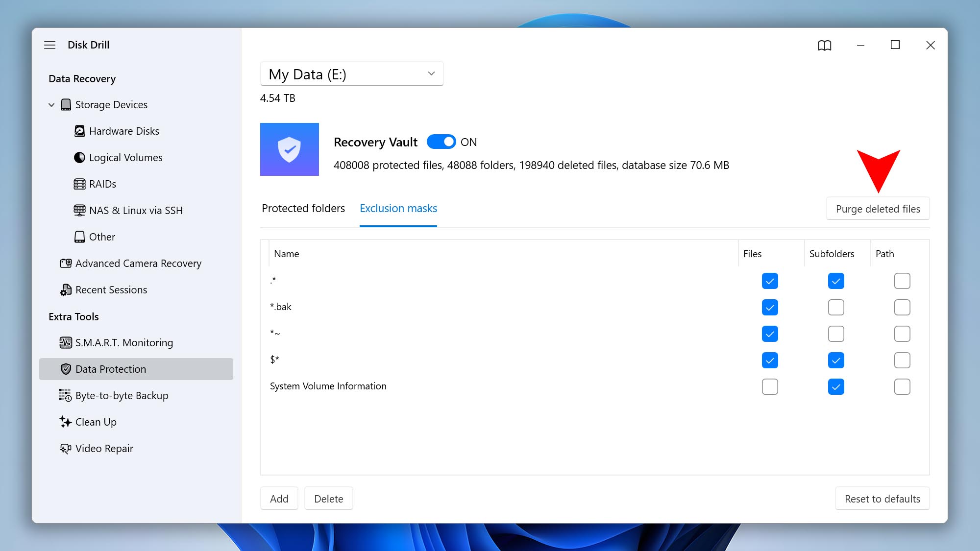This screenshot has width=980, height=551.
Task: Click the Extra Tools section heading
Action: (73, 317)
